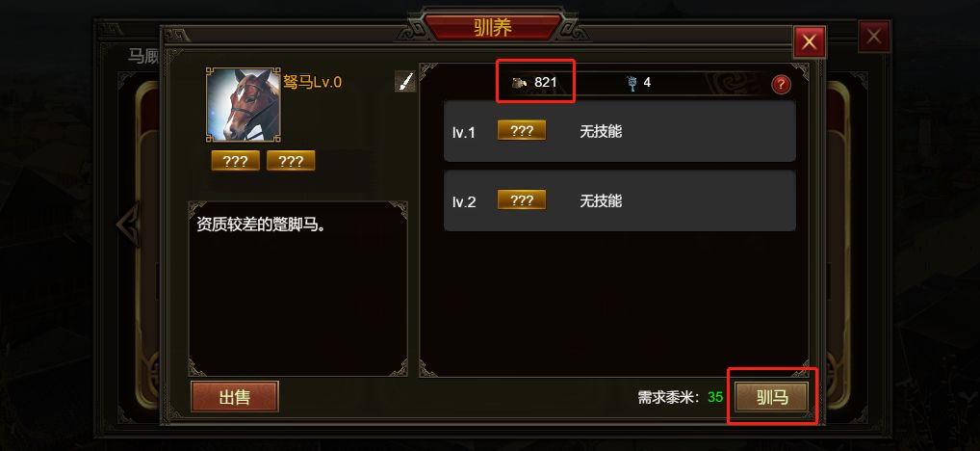This screenshot has height=451, width=980.
Task: Select the lv.1 无技能 skill text
Action: click(601, 131)
